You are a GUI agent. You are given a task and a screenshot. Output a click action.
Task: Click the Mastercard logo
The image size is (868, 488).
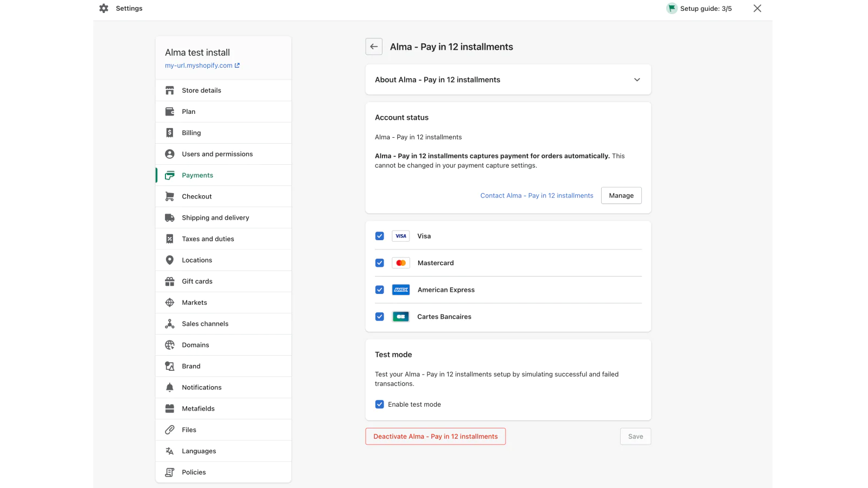coord(401,263)
